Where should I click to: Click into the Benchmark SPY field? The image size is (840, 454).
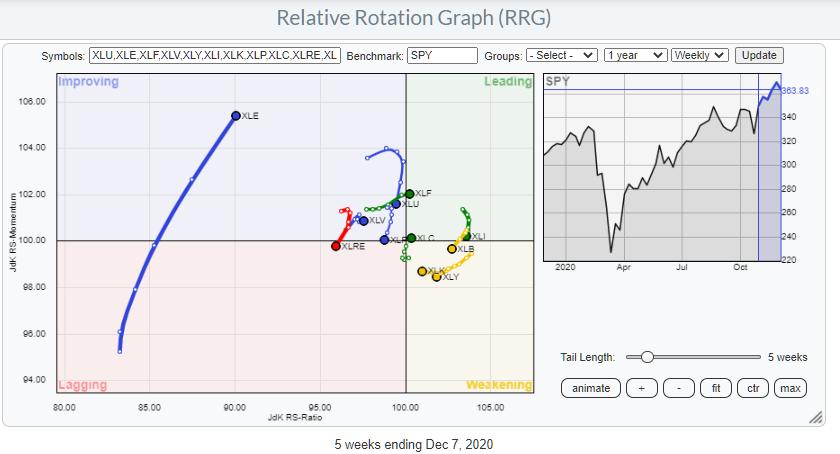point(442,56)
